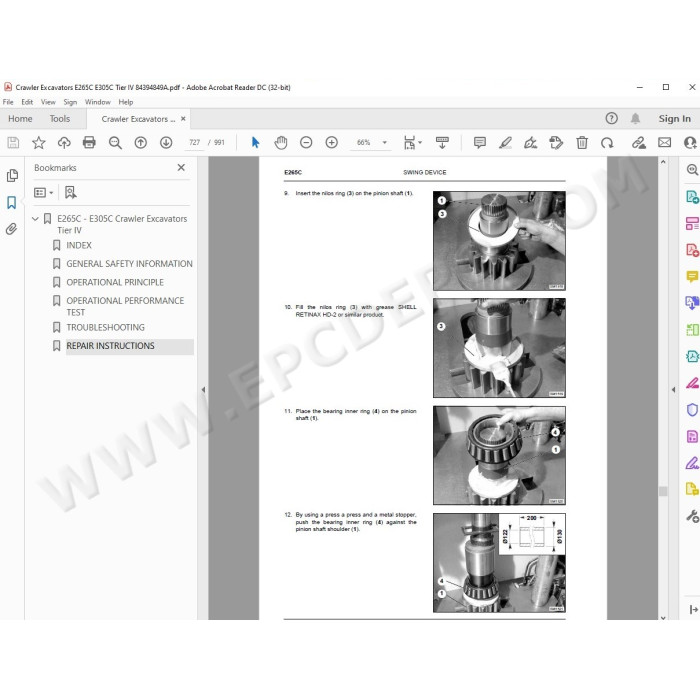
Task: Delete with trash can icon
Action: coord(582,143)
